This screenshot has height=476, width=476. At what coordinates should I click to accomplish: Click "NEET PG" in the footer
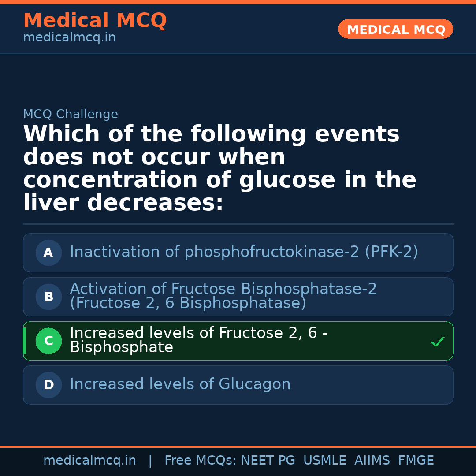tap(268, 461)
